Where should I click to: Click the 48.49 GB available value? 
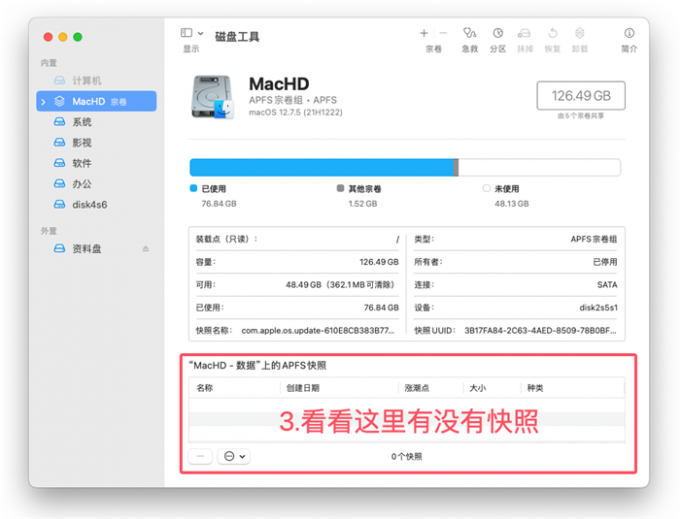340,285
